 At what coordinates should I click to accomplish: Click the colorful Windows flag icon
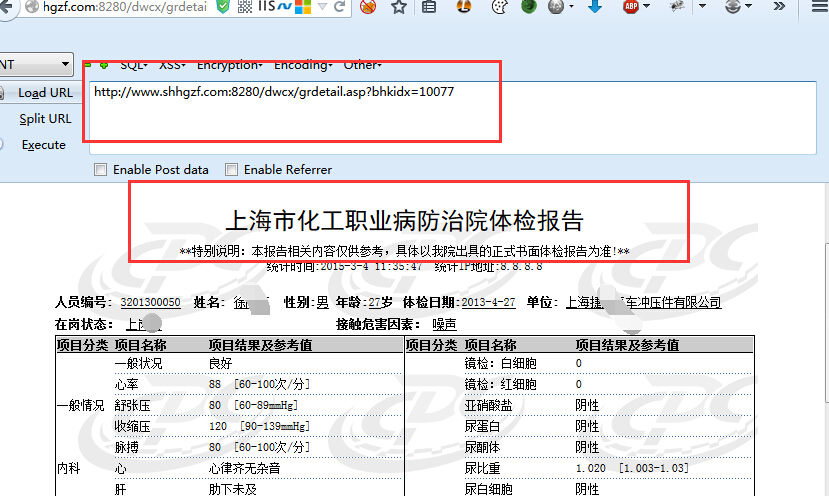[303, 6]
